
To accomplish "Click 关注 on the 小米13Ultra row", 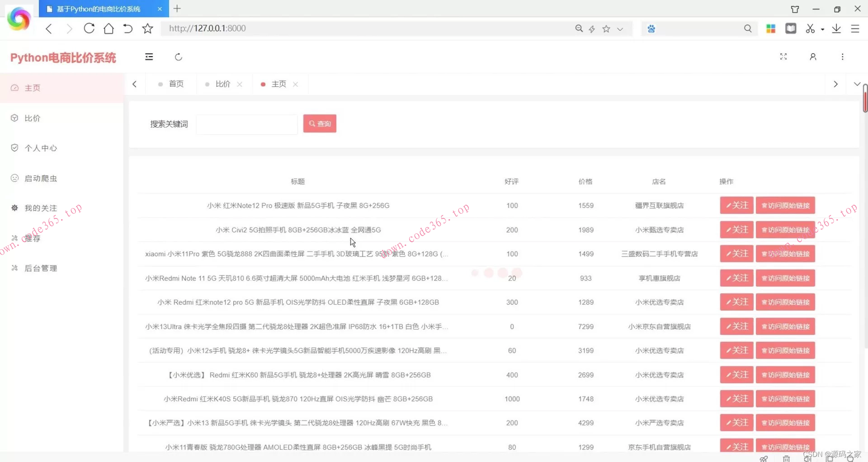I will pos(736,326).
